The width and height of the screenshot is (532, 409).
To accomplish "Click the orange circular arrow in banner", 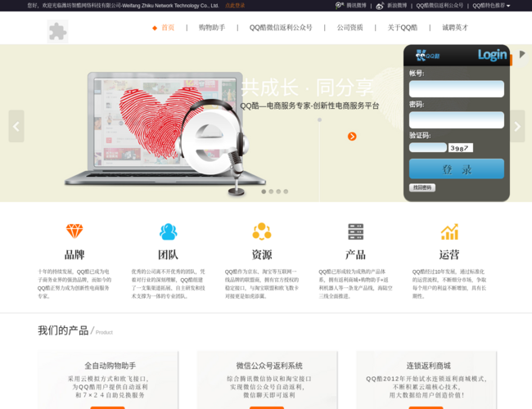I will click(x=352, y=137).
